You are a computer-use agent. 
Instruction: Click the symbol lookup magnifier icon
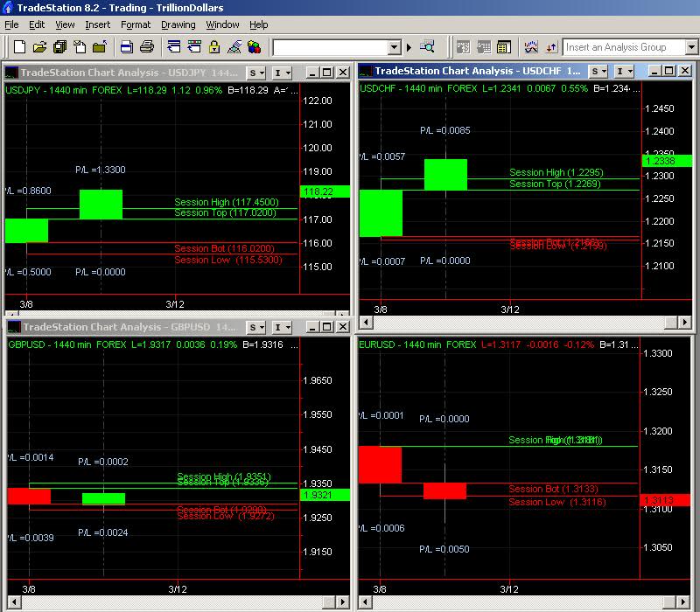(x=427, y=47)
